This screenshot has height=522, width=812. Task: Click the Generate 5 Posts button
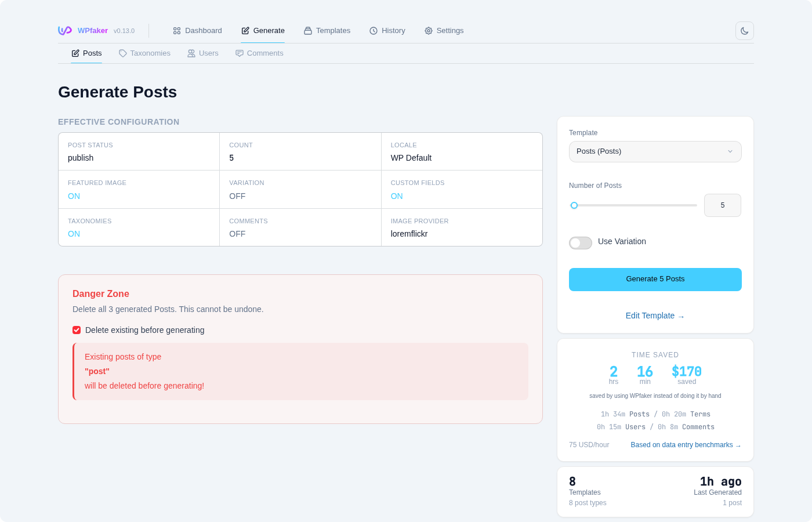655,279
